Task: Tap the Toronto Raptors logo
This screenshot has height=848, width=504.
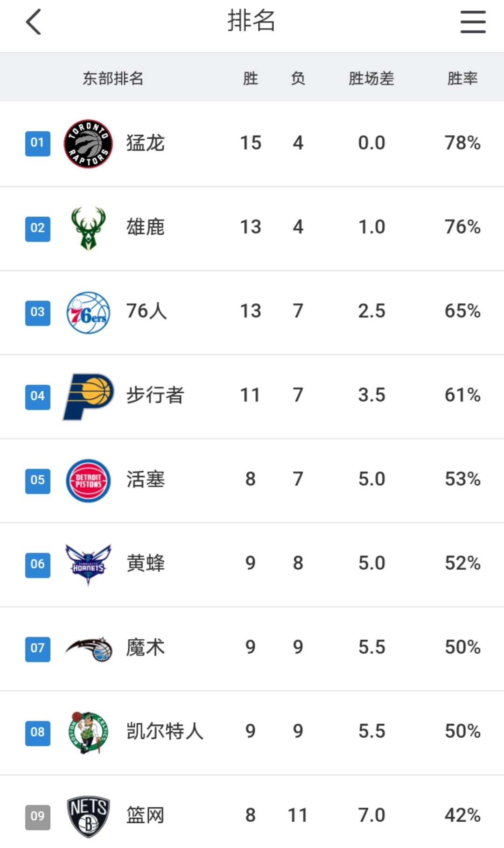Action: pos(88,143)
